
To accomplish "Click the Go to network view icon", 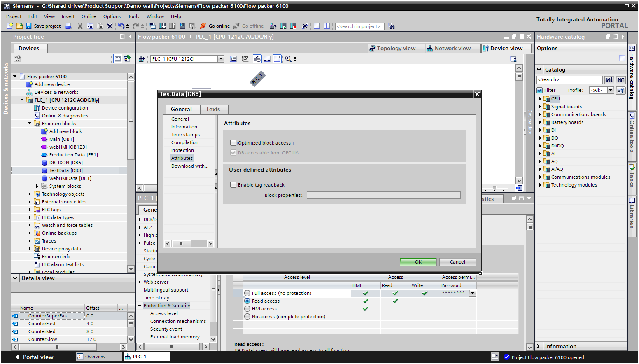I will pyautogui.click(x=142, y=59).
